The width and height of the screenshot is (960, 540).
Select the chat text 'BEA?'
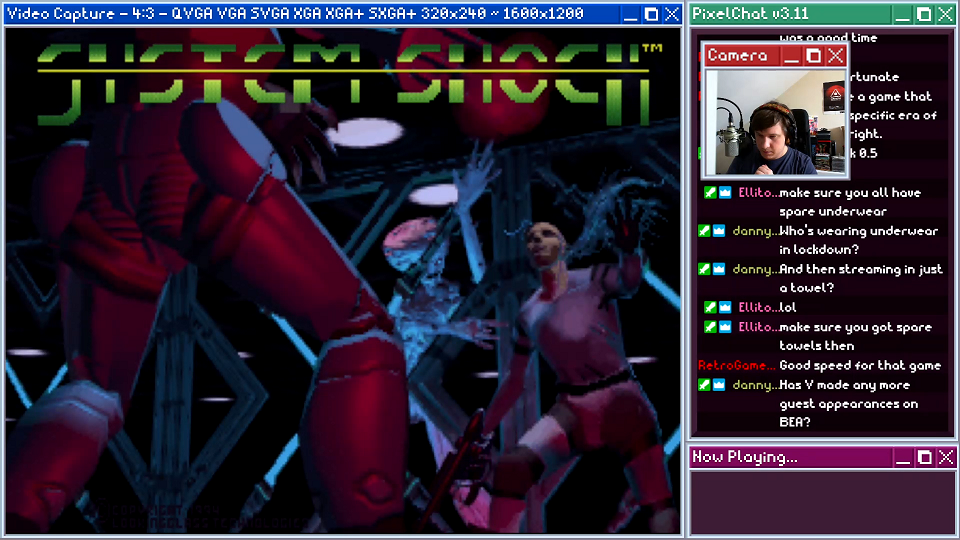[795, 422]
